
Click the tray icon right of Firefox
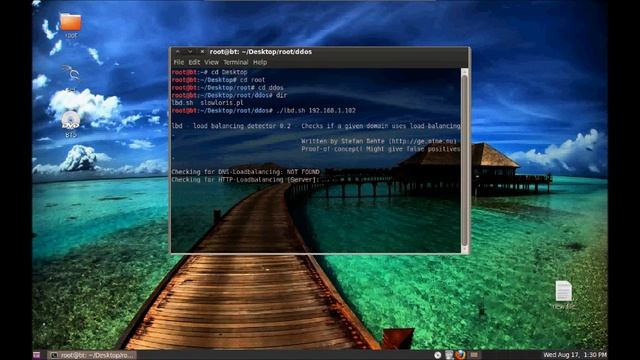tap(474, 355)
